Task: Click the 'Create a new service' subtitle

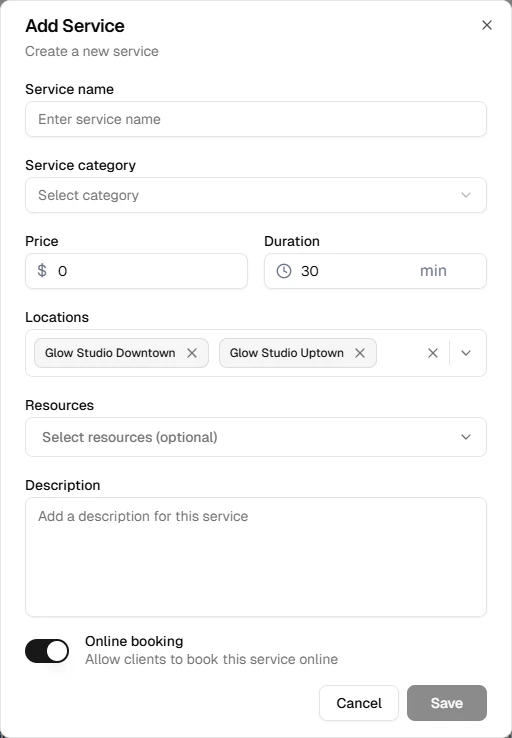Action: (x=92, y=51)
